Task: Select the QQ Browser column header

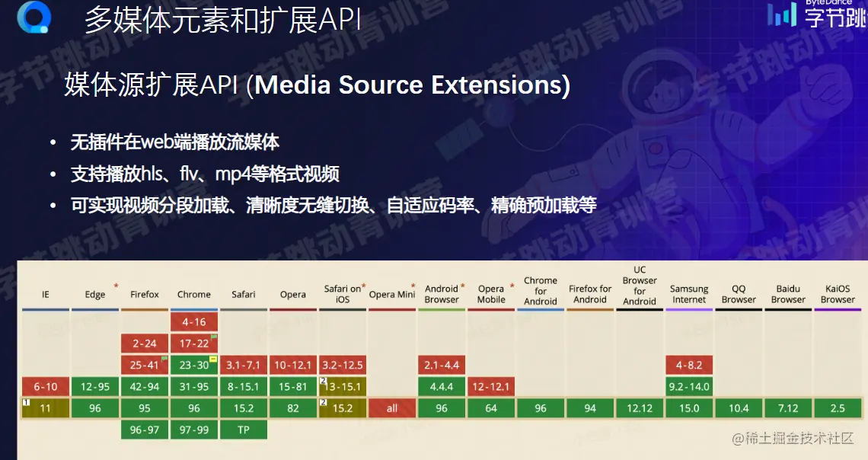Action: (739, 294)
